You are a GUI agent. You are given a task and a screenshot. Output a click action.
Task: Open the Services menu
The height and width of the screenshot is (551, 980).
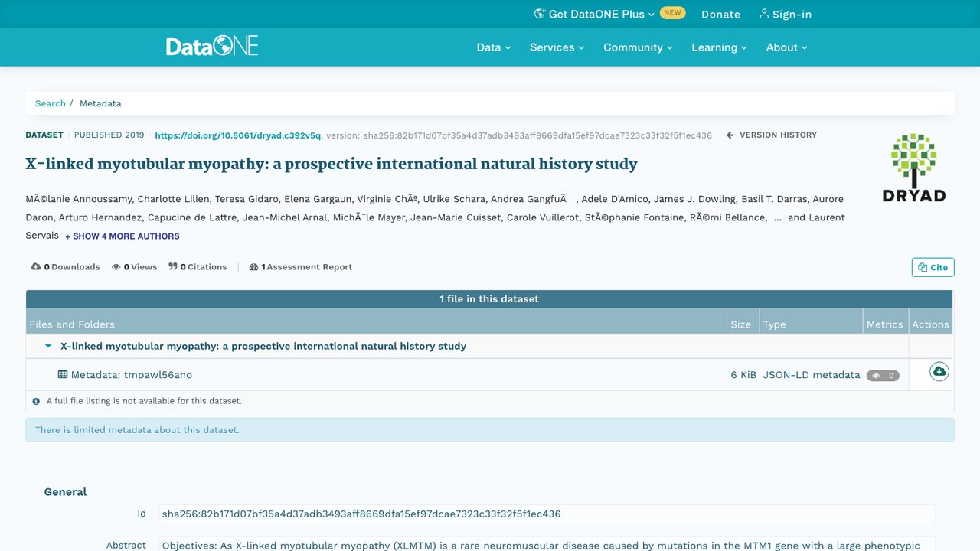[x=557, y=47]
